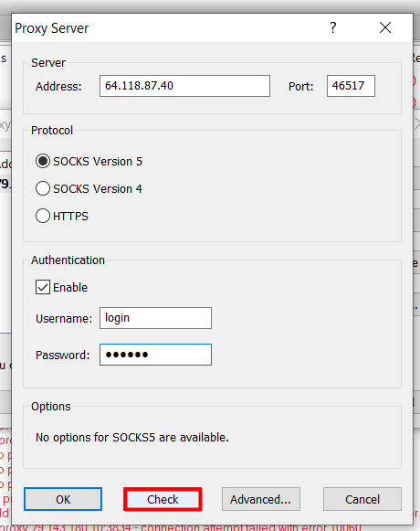
Task: Click the red connection failed log line
Action: coord(181,527)
